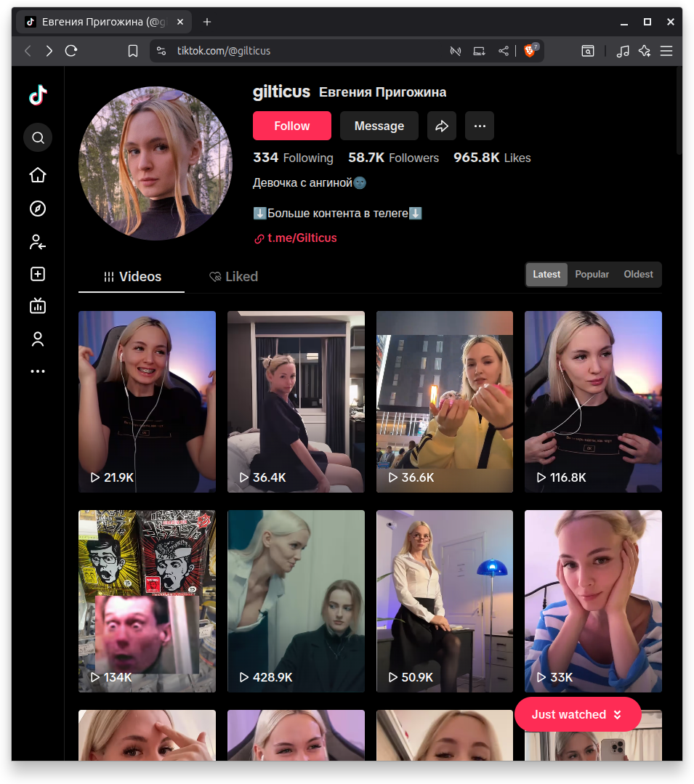Play the video with 134K views

147,601
